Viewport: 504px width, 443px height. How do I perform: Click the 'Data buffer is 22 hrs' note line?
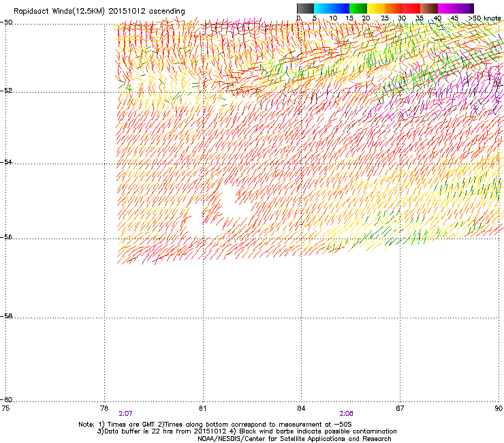(x=247, y=431)
